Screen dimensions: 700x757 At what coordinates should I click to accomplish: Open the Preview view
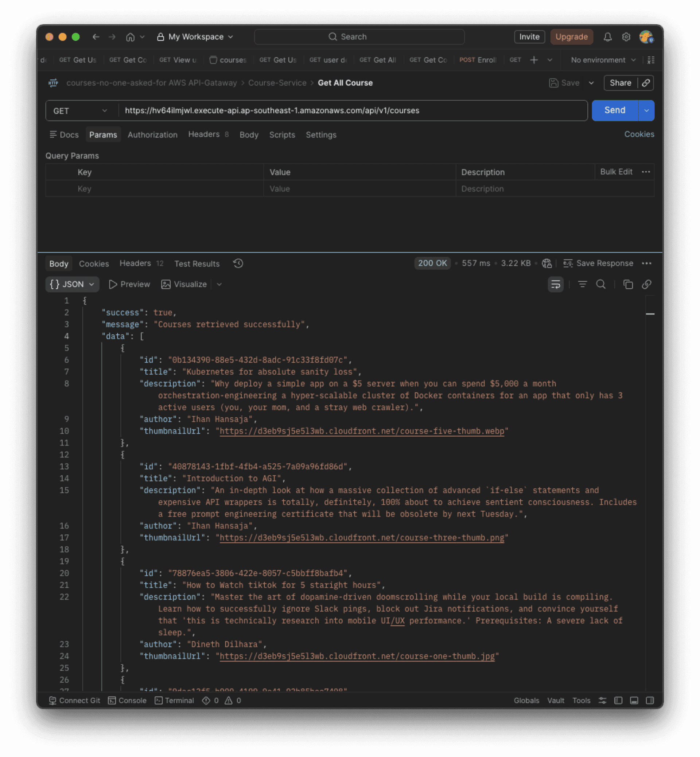click(129, 284)
